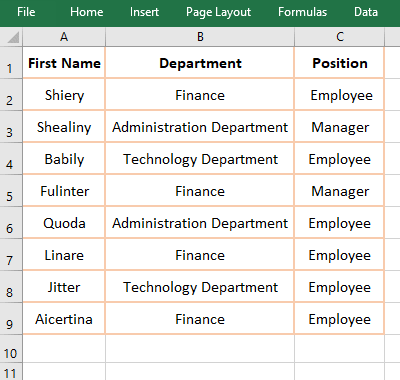Click Finance in Shiery's row
This screenshot has width=400, height=380.
point(200,95)
